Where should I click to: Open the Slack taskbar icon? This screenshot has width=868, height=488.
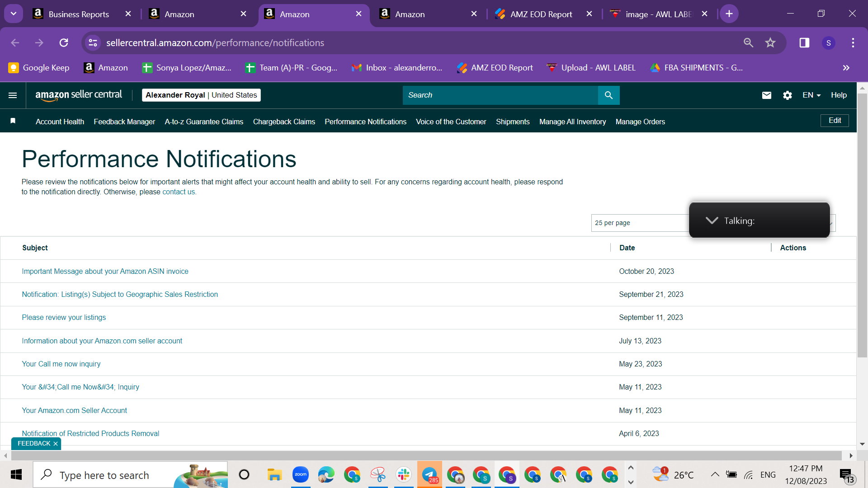pos(404,474)
